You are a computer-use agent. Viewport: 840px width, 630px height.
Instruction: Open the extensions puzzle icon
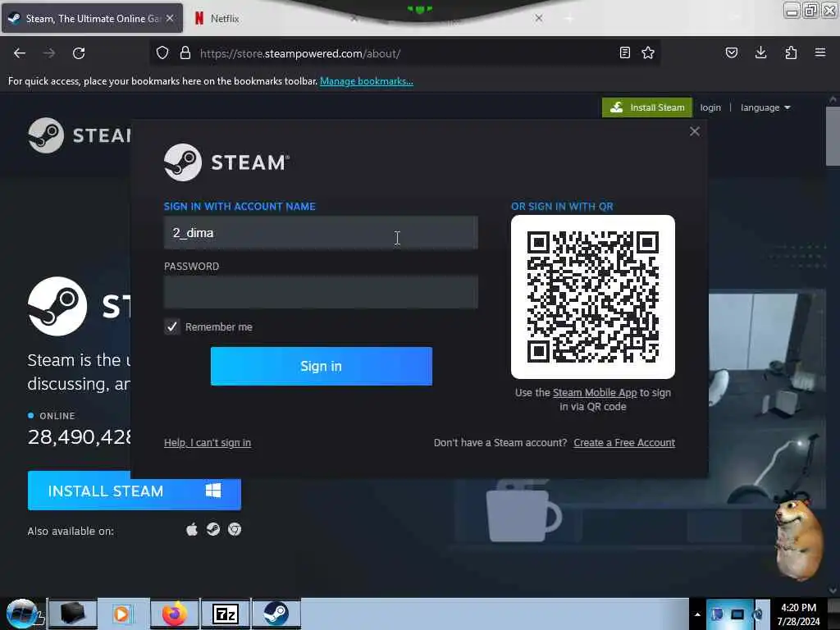[791, 52]
